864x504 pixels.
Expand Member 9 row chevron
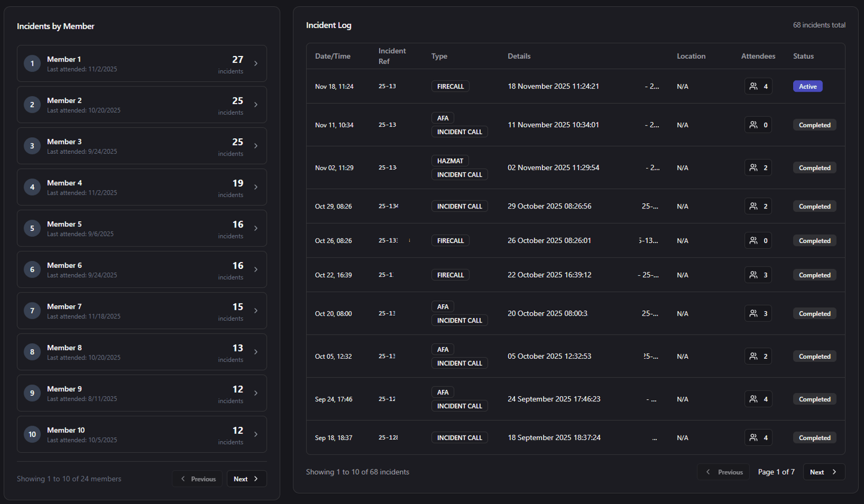point(256,393)
